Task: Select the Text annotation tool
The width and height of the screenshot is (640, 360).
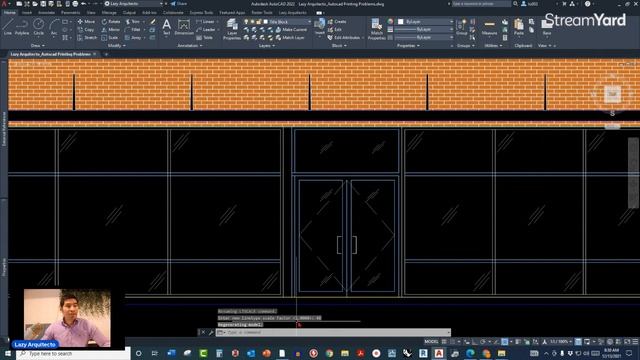Action: (x=167, y=27)
